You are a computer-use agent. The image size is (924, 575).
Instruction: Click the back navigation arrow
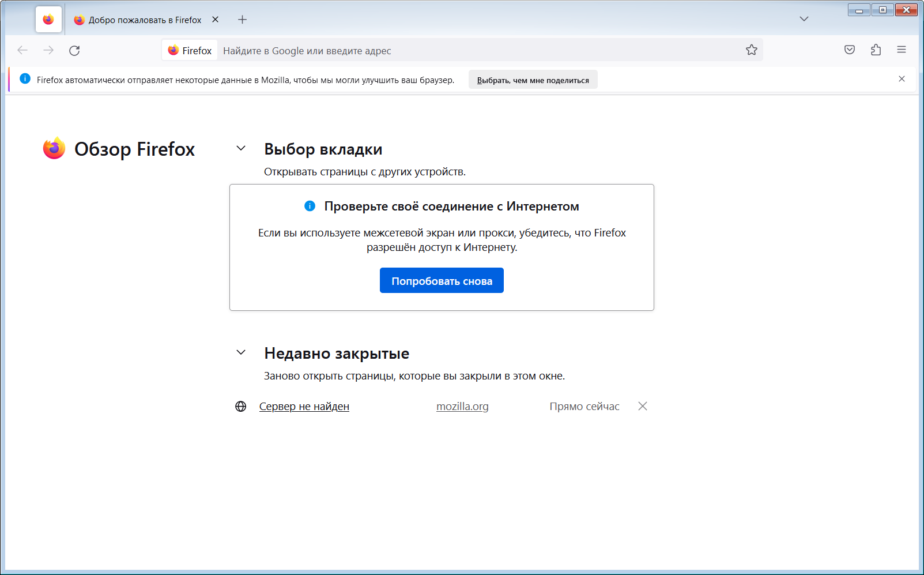(22, 51)
